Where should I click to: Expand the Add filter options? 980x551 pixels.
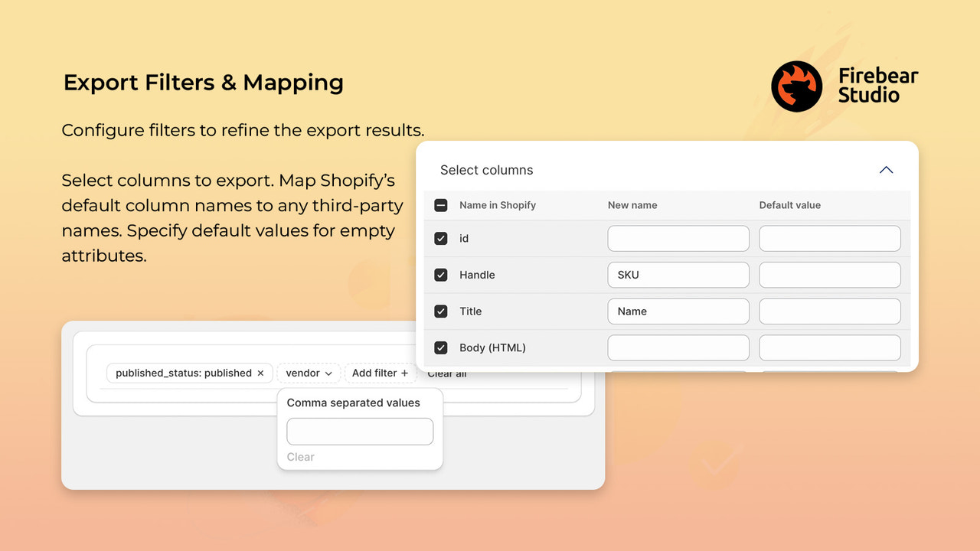pyautogui.click(x=380, y=373)
